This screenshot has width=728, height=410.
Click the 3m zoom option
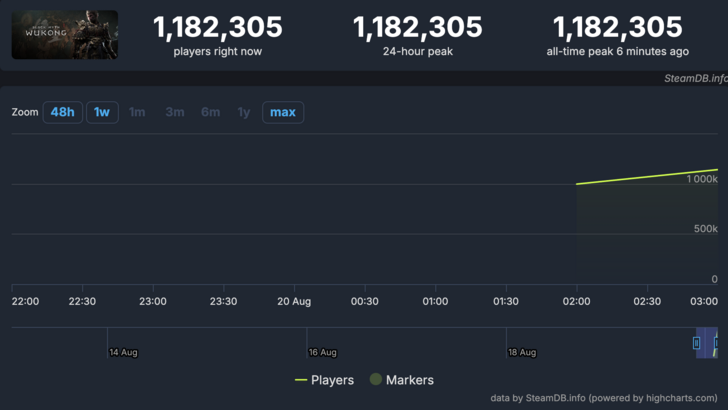coord(174,112)
